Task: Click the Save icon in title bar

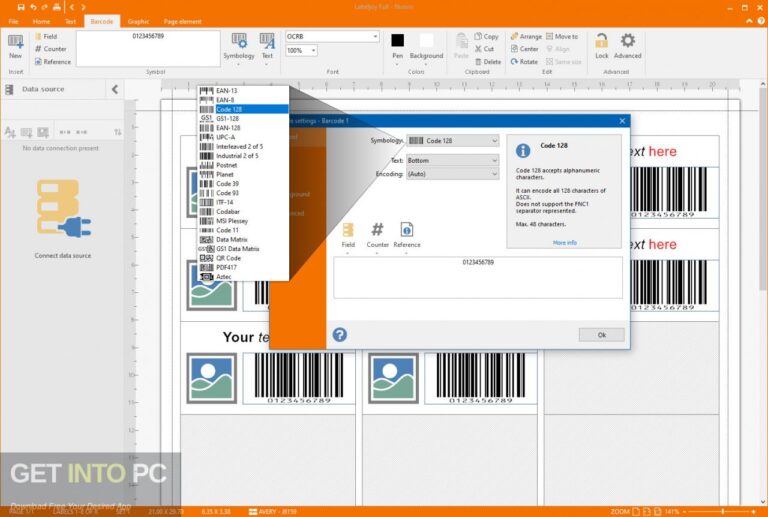Action: tap(21, 7)
